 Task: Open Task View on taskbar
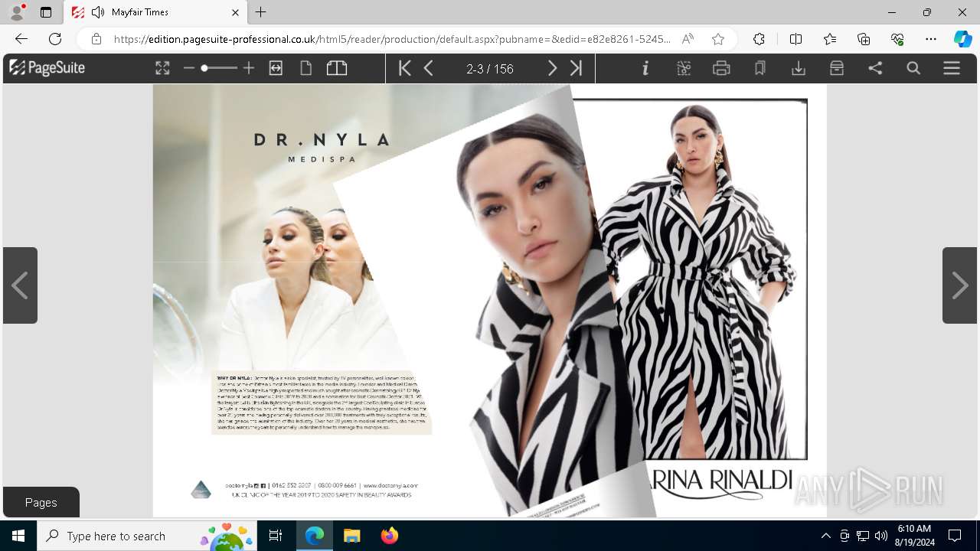pos(276,536)
